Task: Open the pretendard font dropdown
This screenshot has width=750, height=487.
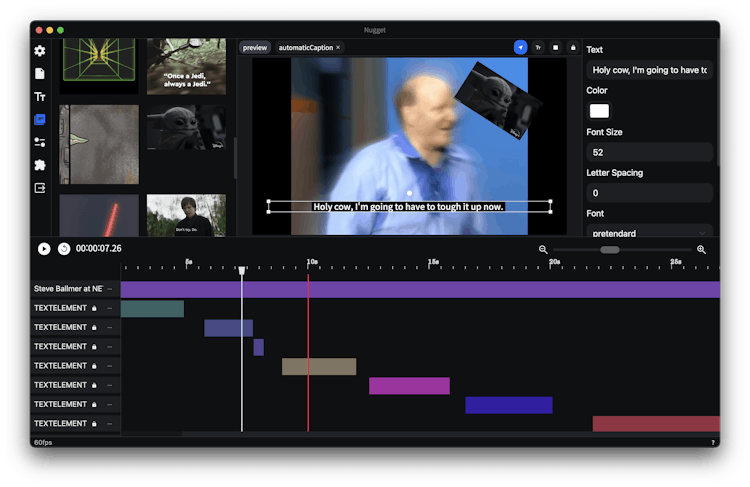Action: tap(650, 232)
